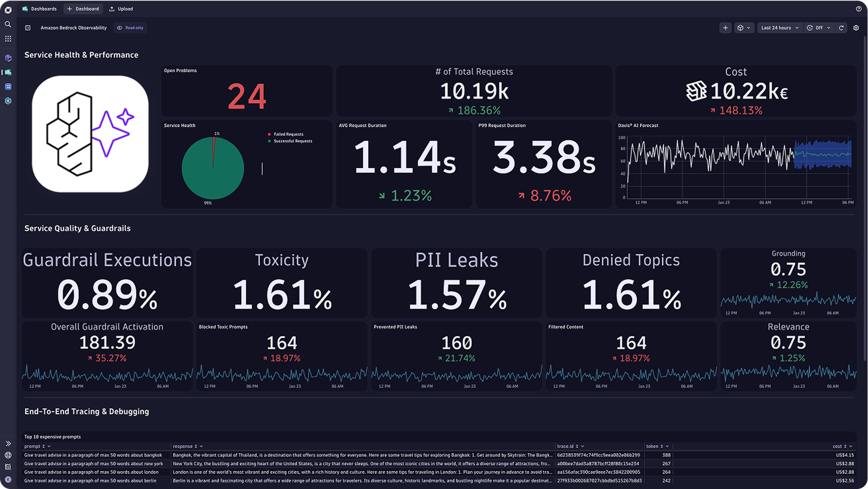
Task: Sort prompts table by cost column
Action: 844,446
